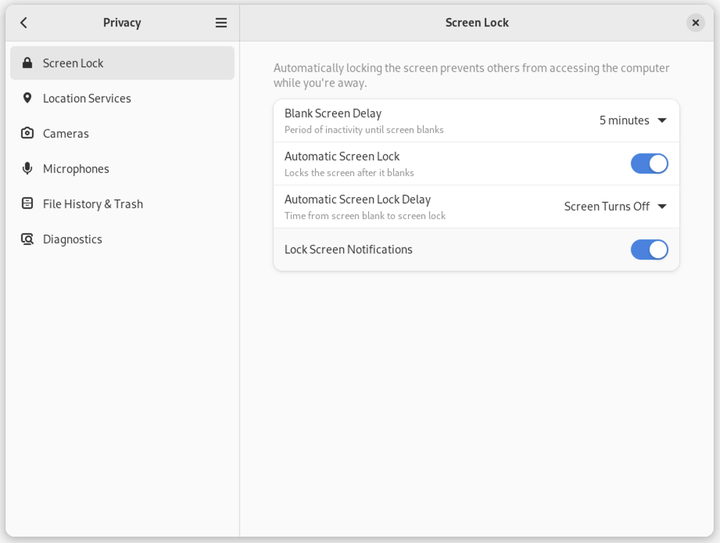The width and height of the screenshot is (720, 543).
Task: Click the Lock Screen Notifications row label
Action: pyautogui.click(x=348, y=249)
